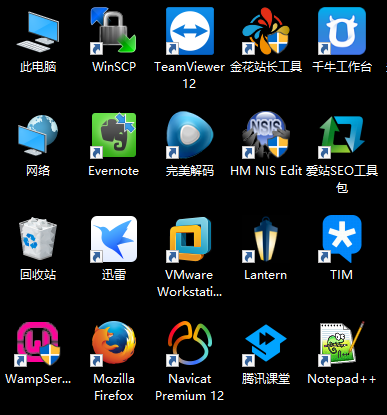Click the '爱站SEO工具包' label text
This screenshot has width=387, height=415.
[x=342, y=179]
